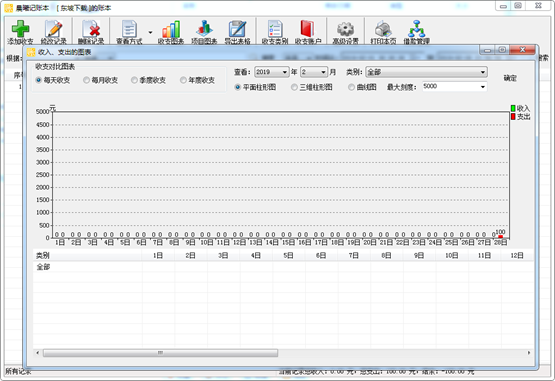Click the 3日 table column header
The height and width of the screenshot is (381, 555).
pyautogui.click(x=223, y=255)
